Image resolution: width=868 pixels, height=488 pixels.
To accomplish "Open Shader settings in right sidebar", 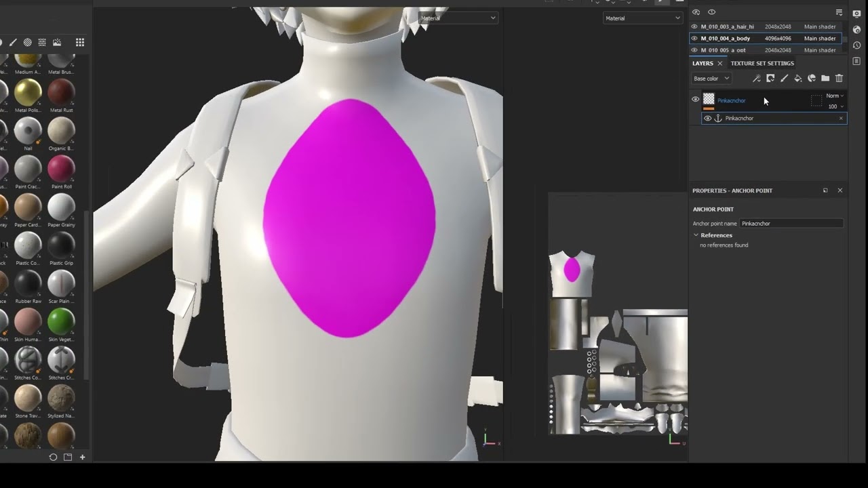I will [856, 30].
